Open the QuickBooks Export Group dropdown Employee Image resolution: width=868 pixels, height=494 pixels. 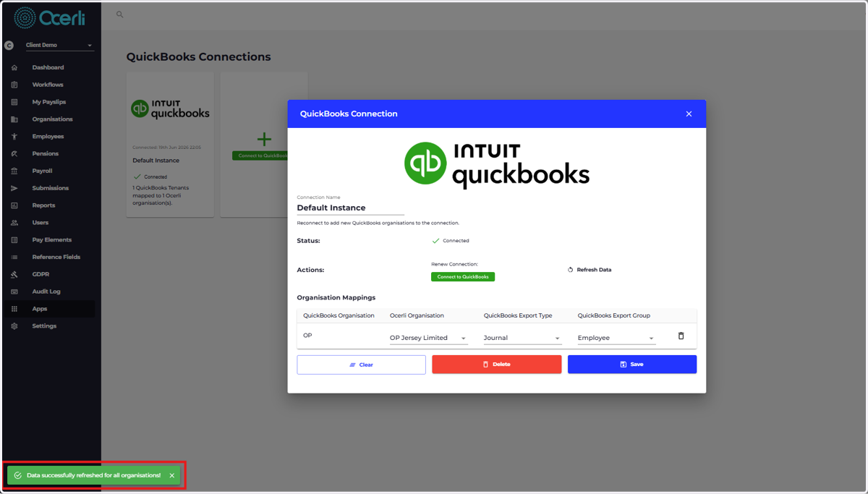coord(616,338)
